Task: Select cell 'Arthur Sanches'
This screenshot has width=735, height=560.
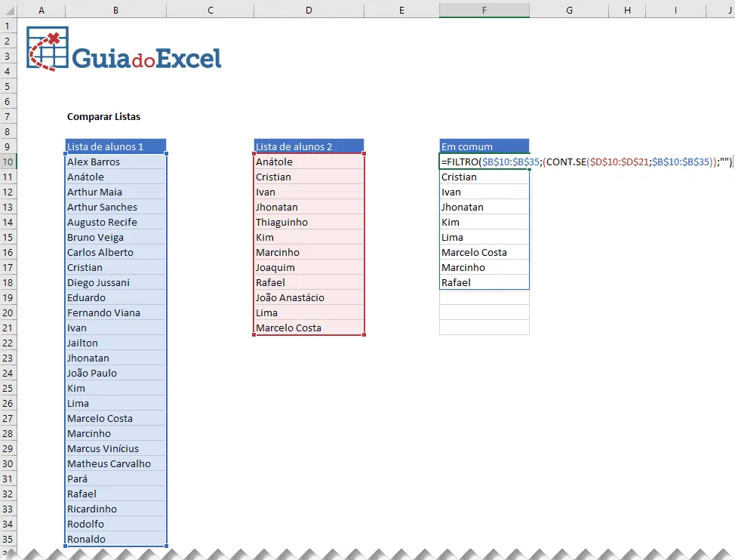Action: (x=115, y=207)
